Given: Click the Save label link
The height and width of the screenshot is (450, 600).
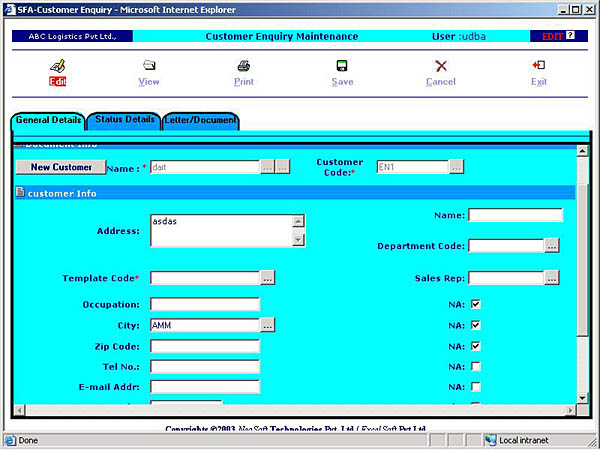Looking at the screenshot, I should (342, 82).
